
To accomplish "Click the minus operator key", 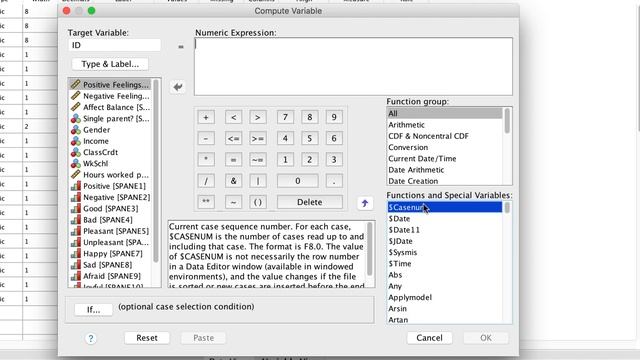I will 206,139.
